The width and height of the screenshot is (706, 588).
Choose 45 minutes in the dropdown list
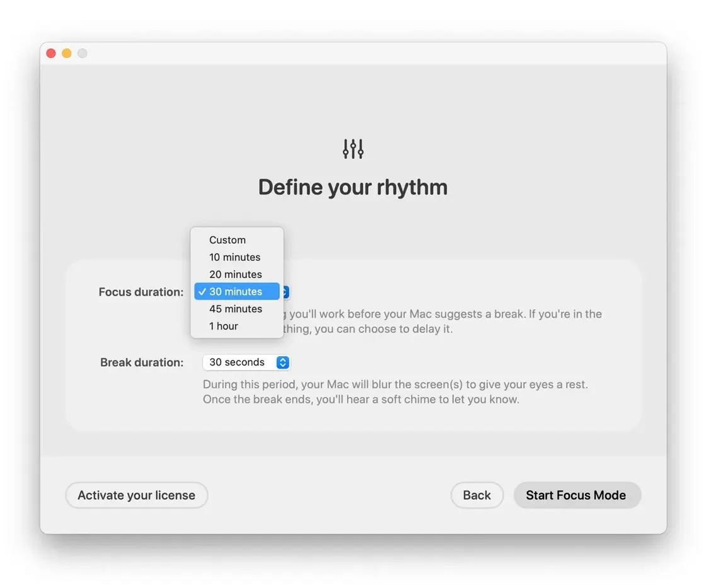[x=237, y=309]
